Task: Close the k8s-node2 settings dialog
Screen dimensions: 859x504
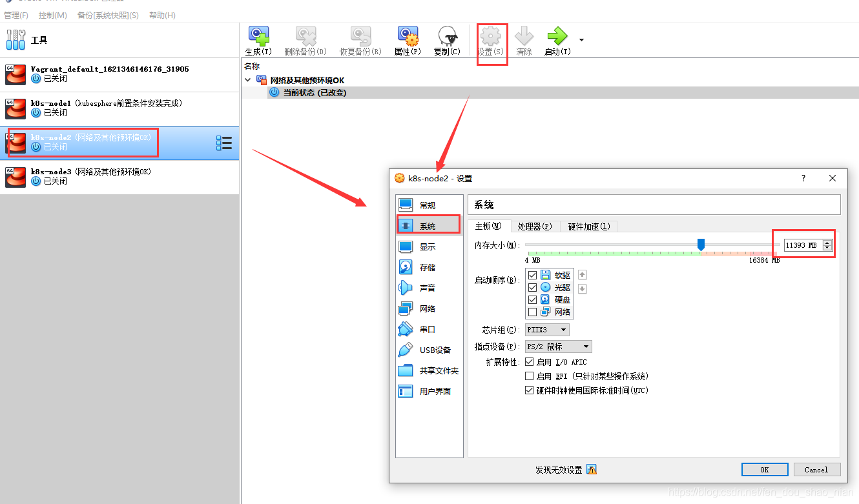Action: click(833, 178)
